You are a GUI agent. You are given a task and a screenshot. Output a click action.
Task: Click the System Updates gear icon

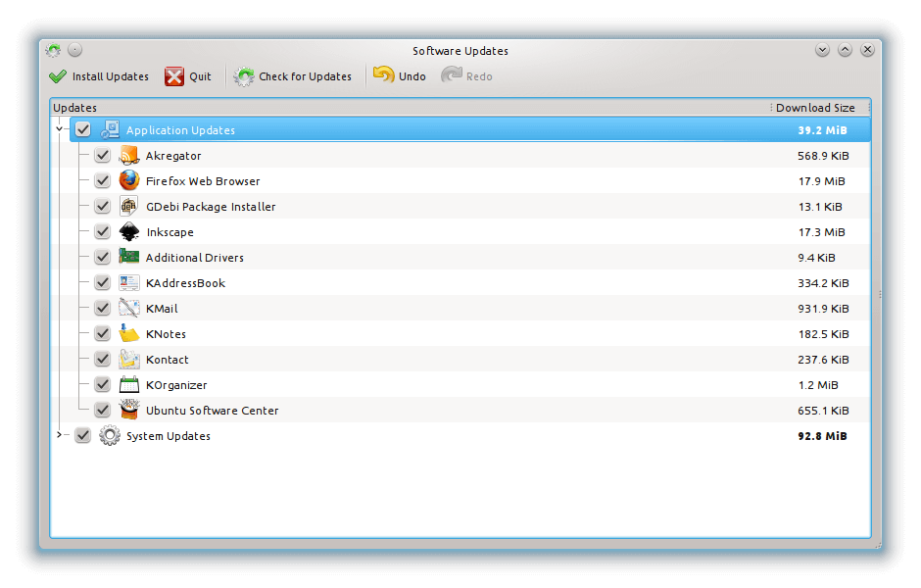tap(110, 436)
